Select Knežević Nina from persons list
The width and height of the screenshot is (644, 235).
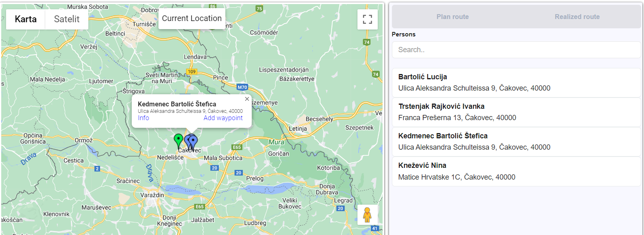(x=516, y=171)
